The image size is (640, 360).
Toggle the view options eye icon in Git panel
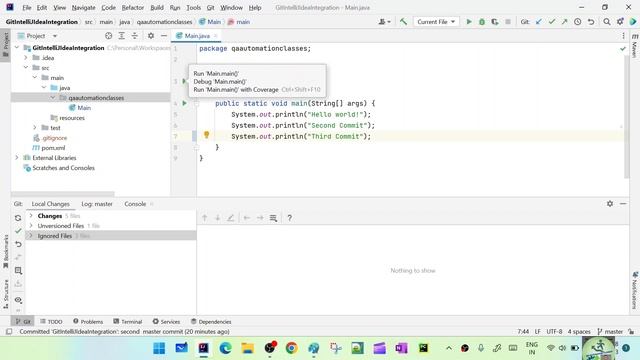coord(18,300)
